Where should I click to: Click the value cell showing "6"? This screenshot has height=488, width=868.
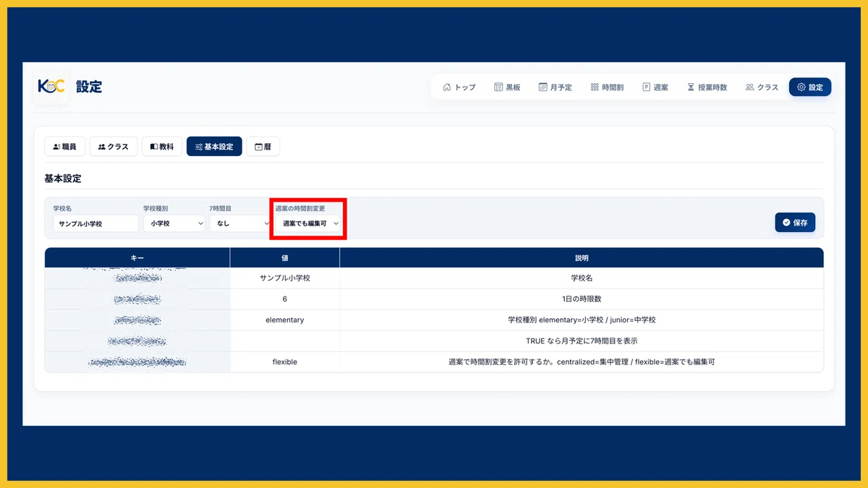[285, 299]
